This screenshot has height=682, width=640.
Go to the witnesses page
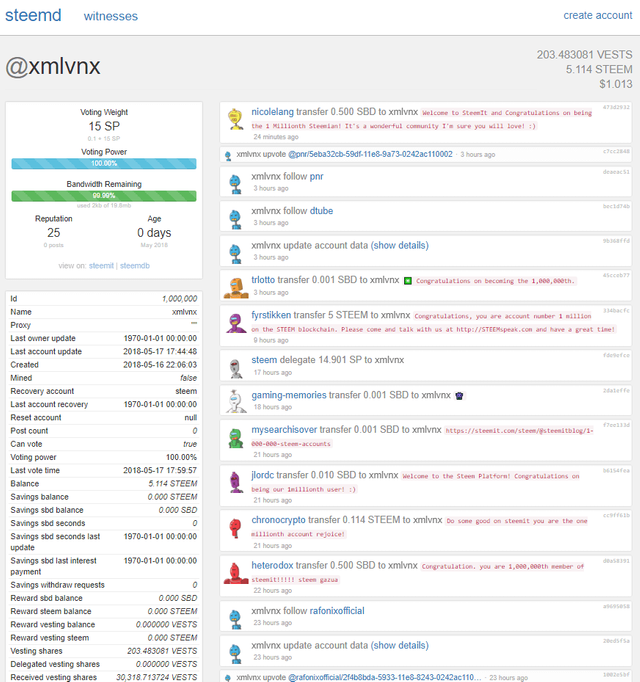111,16
